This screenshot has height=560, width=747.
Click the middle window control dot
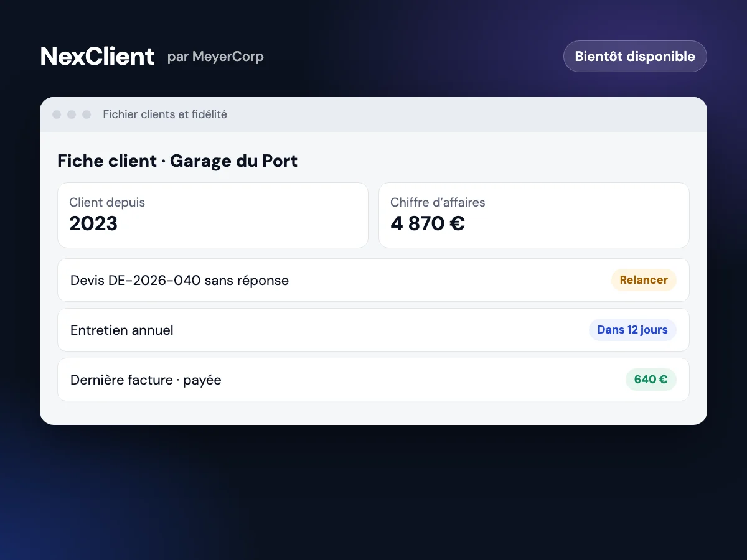(72, 114)
